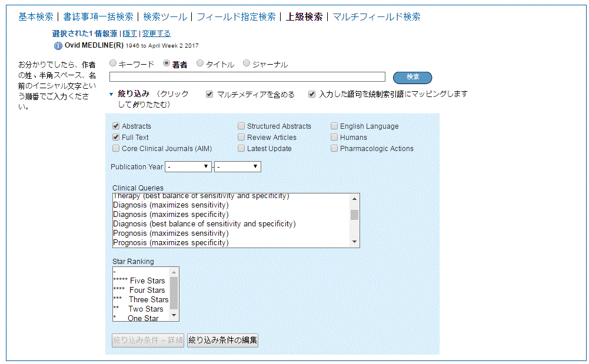
Task: Collapse the 絞り込み limits section
Action: tap(111, 94)
